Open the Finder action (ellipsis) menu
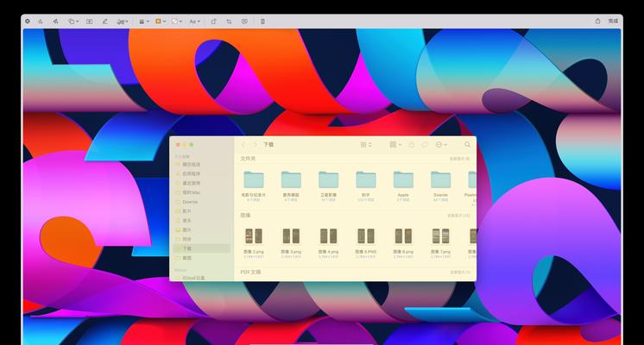Viewport: 644px width, 345px height. [441, 145]
